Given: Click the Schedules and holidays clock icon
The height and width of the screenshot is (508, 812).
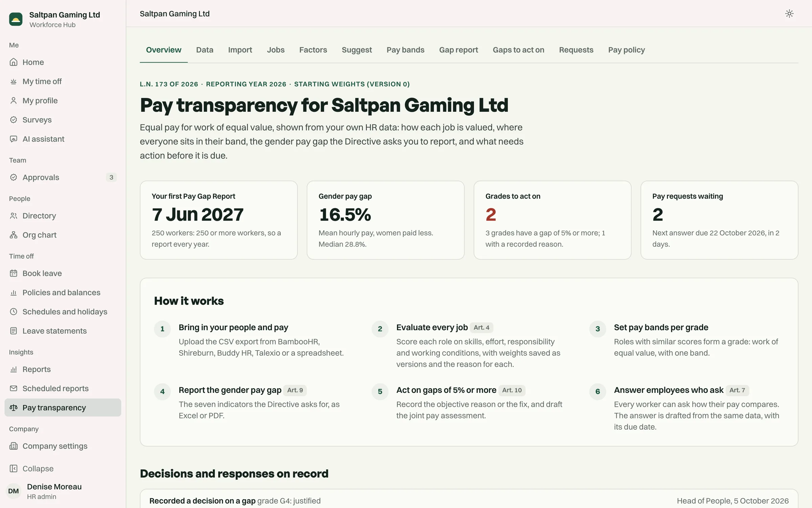Looking at the screenshot, I should tap(14, 312).
